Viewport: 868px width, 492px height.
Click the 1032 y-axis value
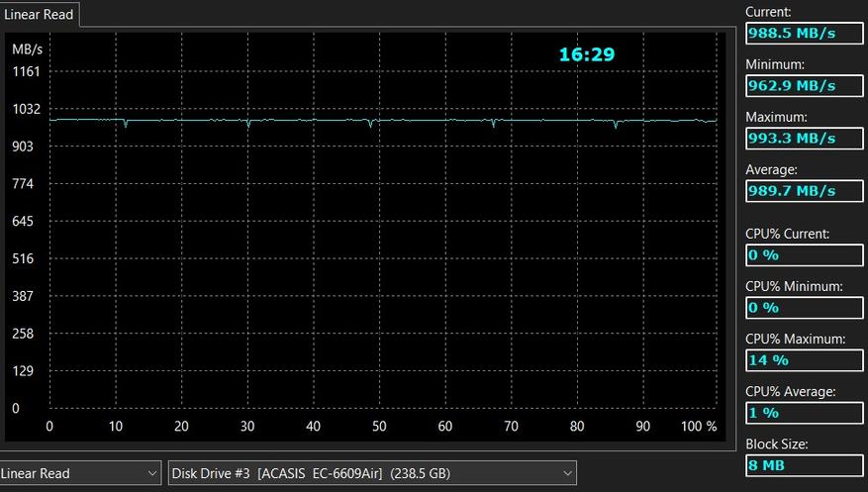coord(26,109)
